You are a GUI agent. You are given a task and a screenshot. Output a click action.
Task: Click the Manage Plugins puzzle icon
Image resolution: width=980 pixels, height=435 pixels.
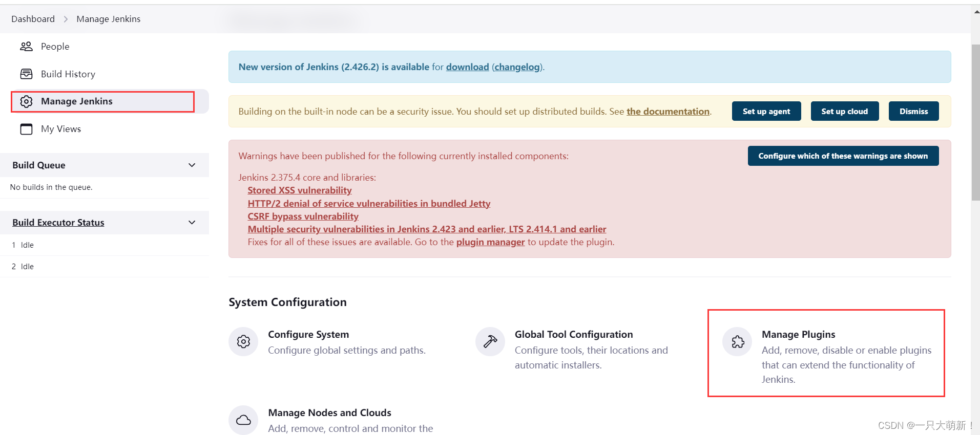pyautogui.click(x=737, y=341)
